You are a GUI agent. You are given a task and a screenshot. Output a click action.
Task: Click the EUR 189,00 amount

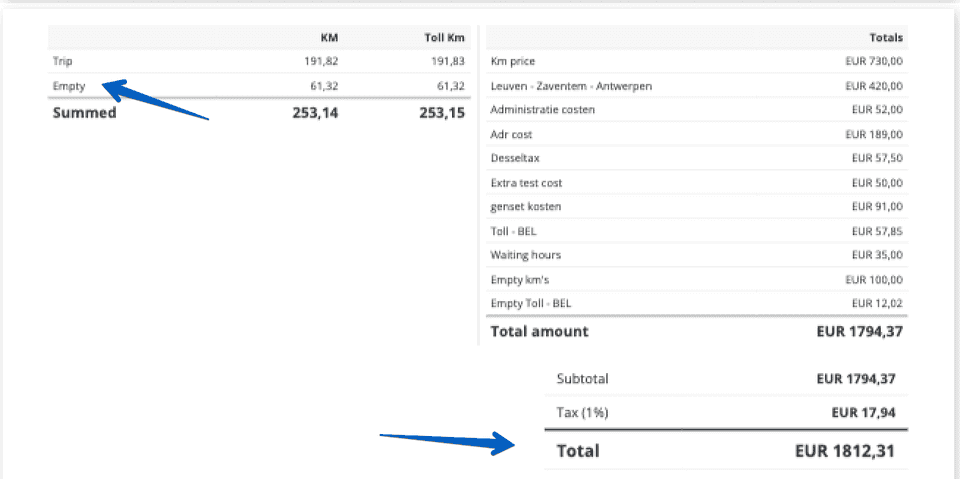[x=874, y=134]
